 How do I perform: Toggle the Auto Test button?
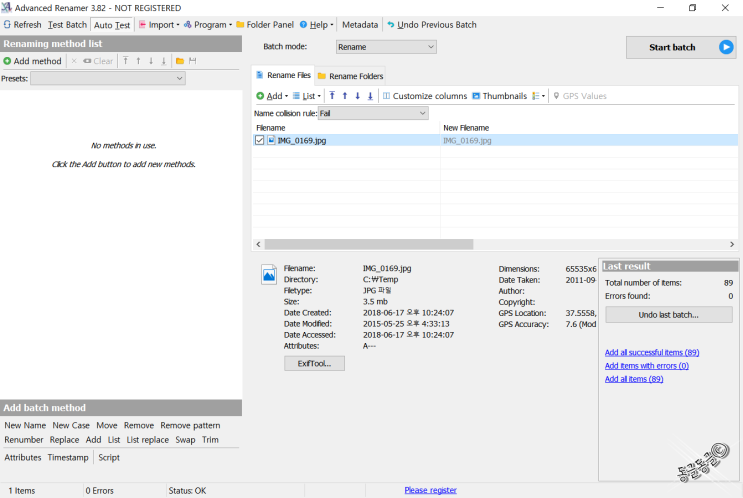point(112,24)
